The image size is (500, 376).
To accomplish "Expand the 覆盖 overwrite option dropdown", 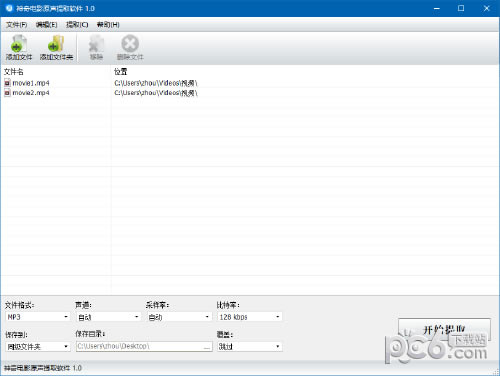I will coord(249,347).
